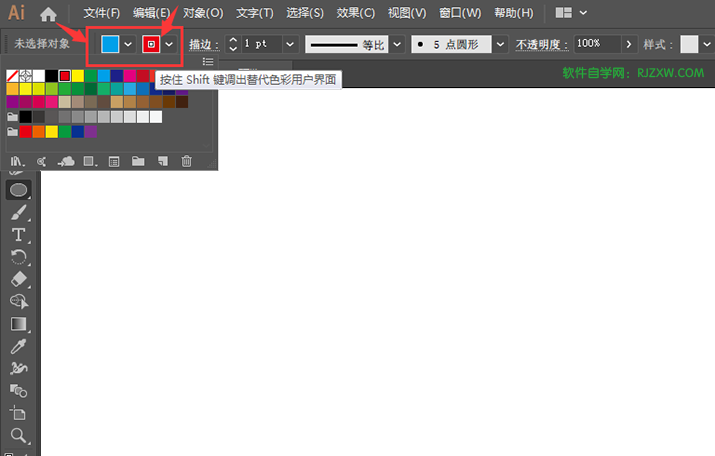715x456 pixels.
Task: Open the 编辑(E) menu
Action: (151, 13)
